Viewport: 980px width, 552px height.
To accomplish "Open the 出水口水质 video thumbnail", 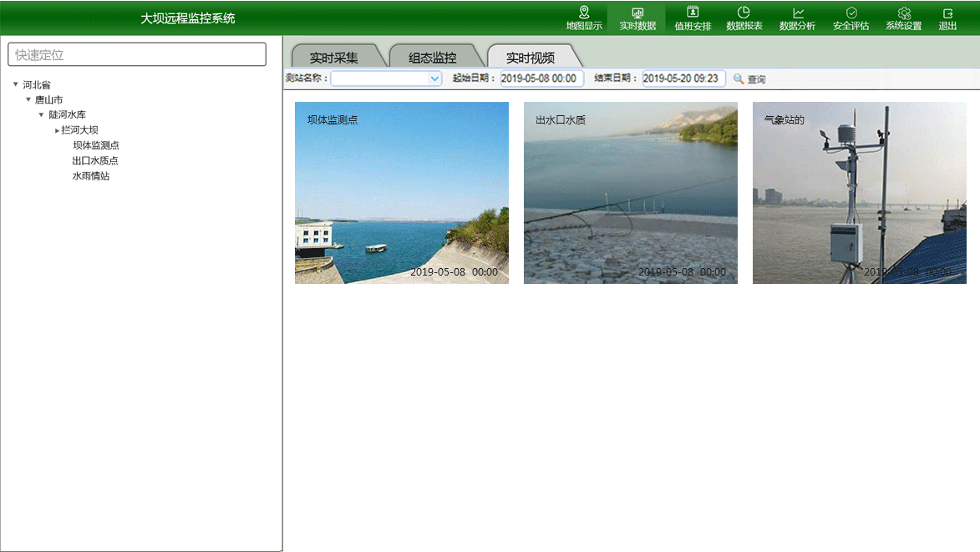I will [630, 193].
